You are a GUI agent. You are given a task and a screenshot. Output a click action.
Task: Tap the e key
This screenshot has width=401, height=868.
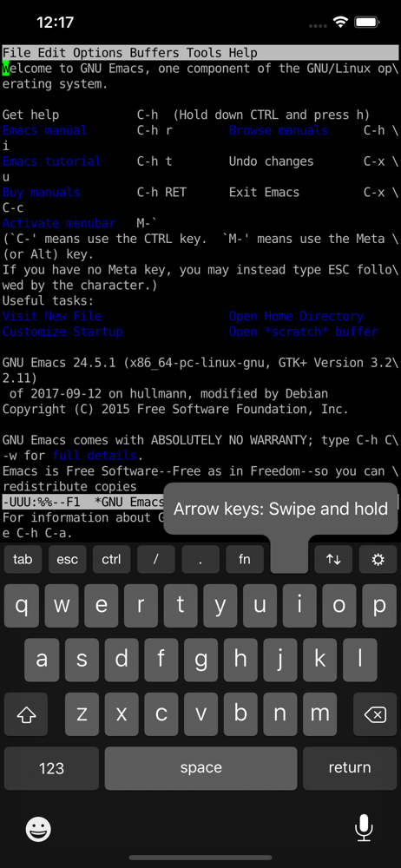tap(102, 606)
